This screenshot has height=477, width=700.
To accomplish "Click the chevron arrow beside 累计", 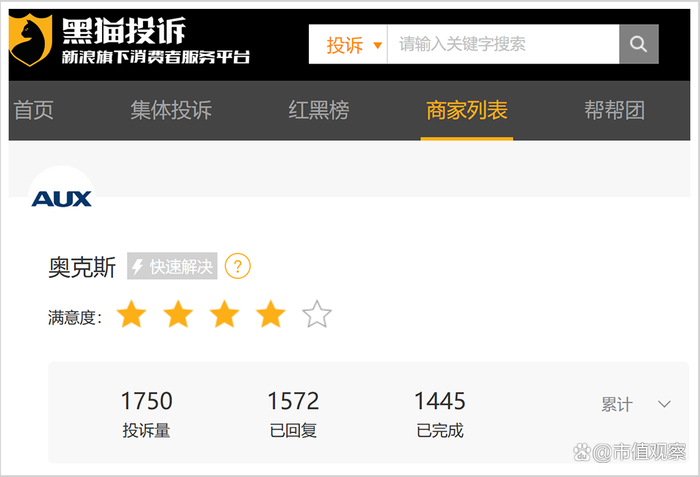I will [664, 404].
